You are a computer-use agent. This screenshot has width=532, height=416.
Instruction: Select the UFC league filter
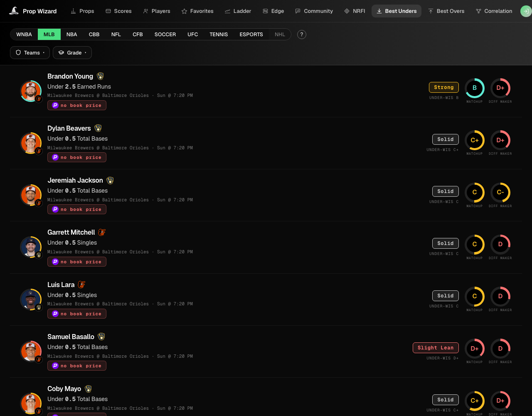click(x=193, y=35)
